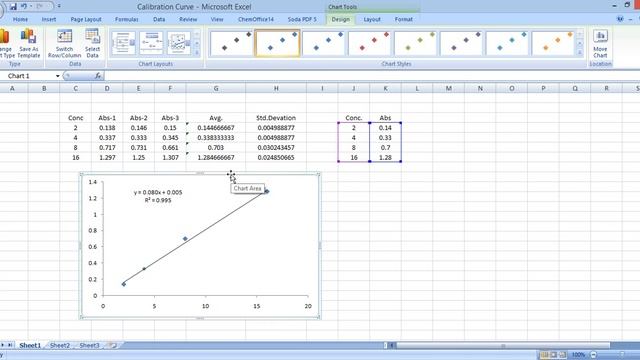Select the third chart layout thumbnail

pyautogui.click(x=179, y=43)
